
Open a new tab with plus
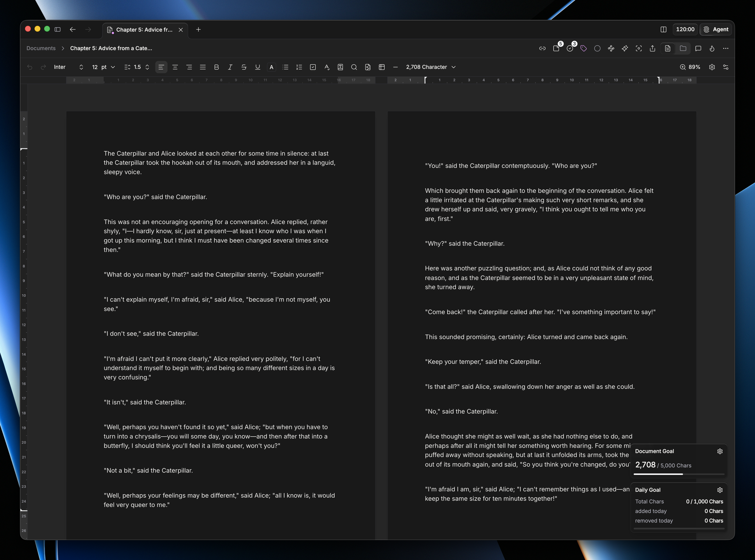pos(198,30)
